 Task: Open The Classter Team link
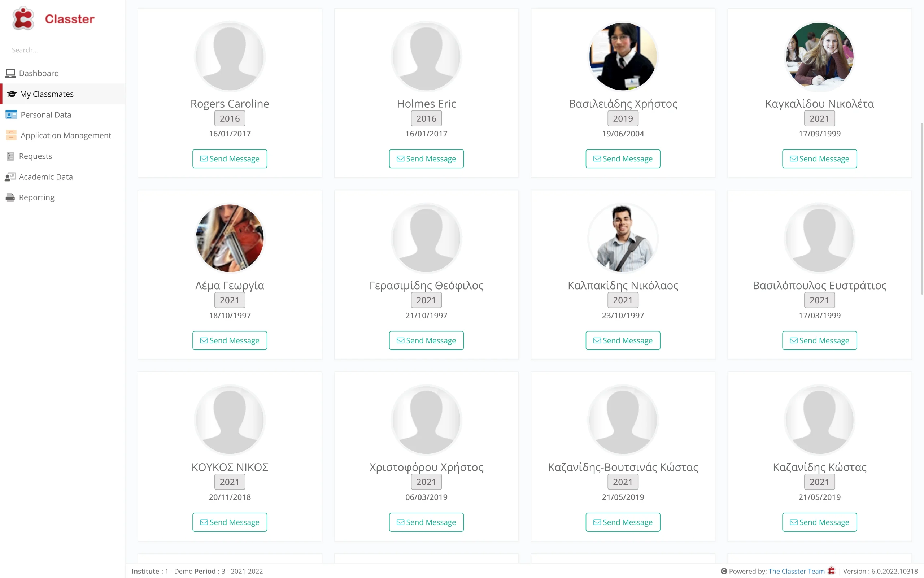point(796,571)
